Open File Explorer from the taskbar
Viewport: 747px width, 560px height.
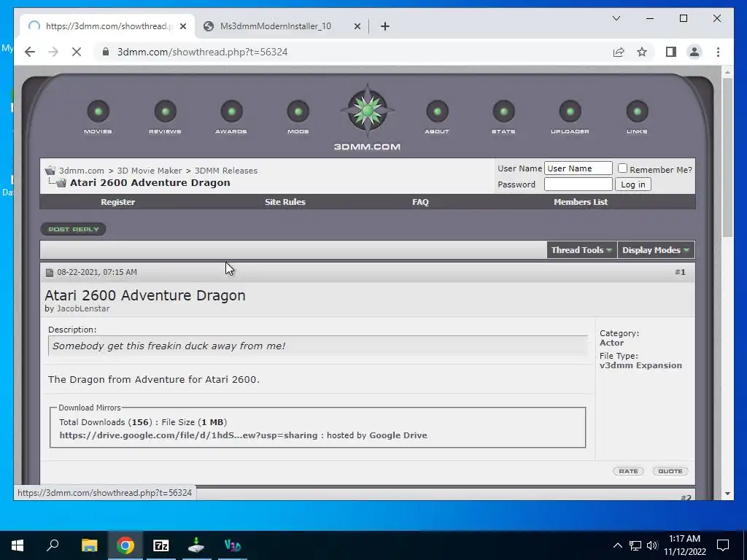[89, 545]
